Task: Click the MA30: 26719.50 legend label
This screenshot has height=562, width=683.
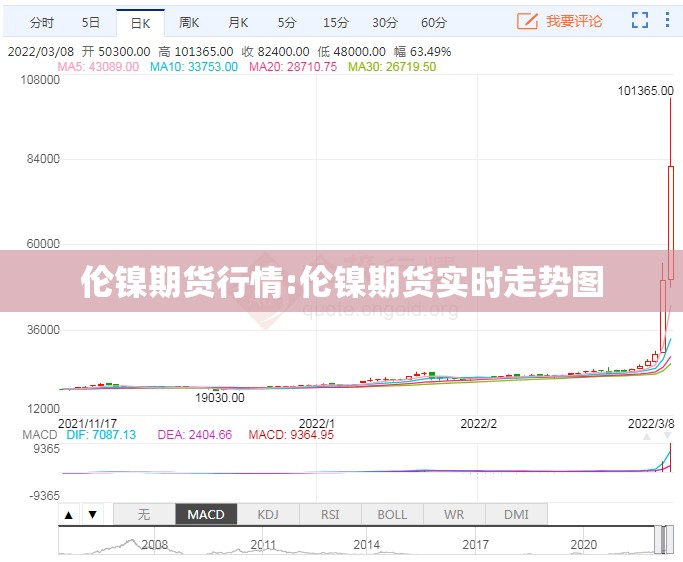Action: point(392,67)
